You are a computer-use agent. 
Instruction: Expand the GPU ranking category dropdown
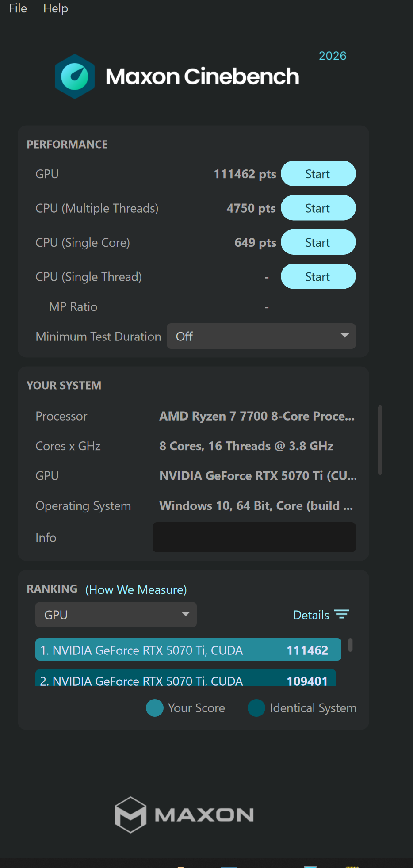(x=116, y=615)
